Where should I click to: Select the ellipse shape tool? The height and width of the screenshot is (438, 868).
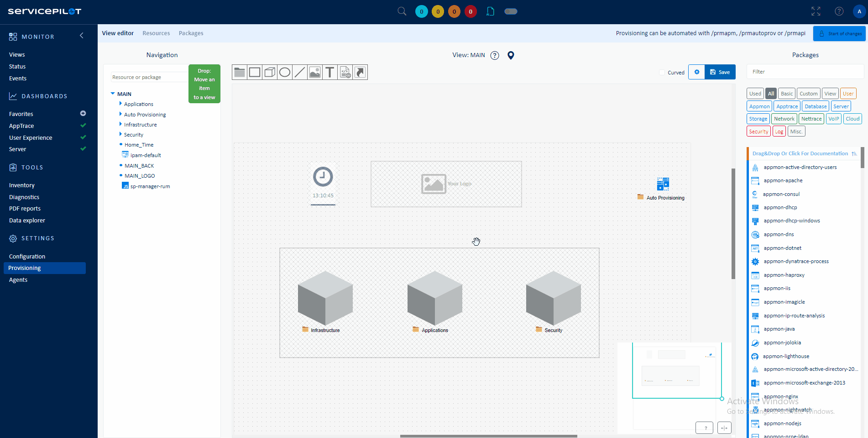(x=285, y=72)
